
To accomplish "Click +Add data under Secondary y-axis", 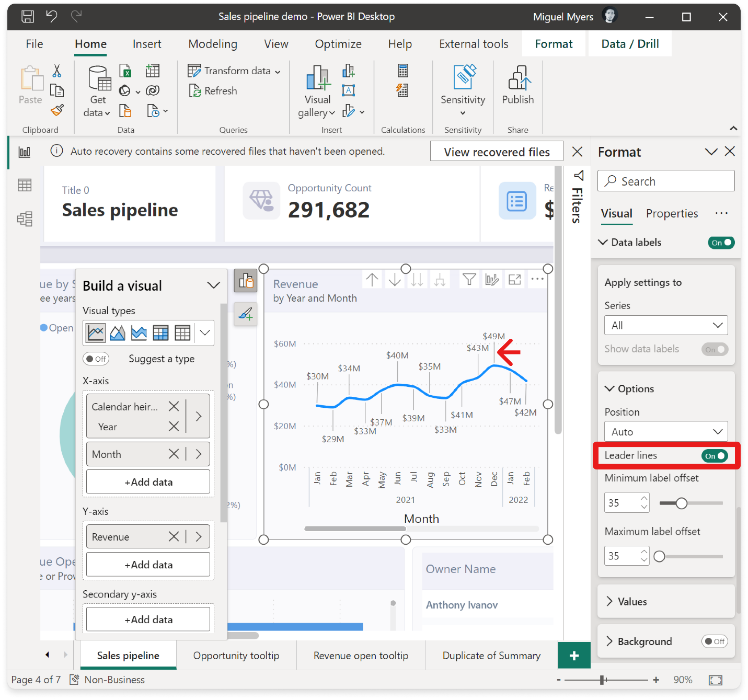I will 148,619.
